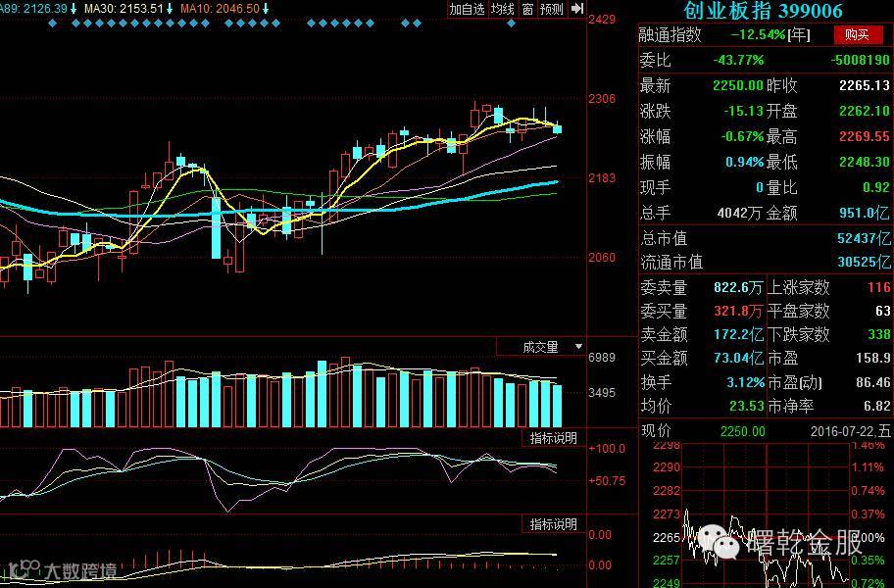Click the 2060 price axis label
Screen dimensions: 894x588
(602, 258)
